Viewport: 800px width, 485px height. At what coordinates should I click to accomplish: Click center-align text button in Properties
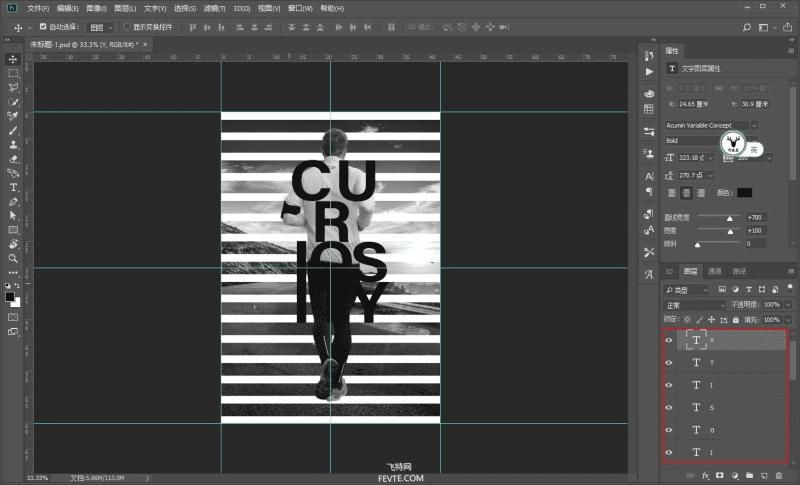coord(687,193)
